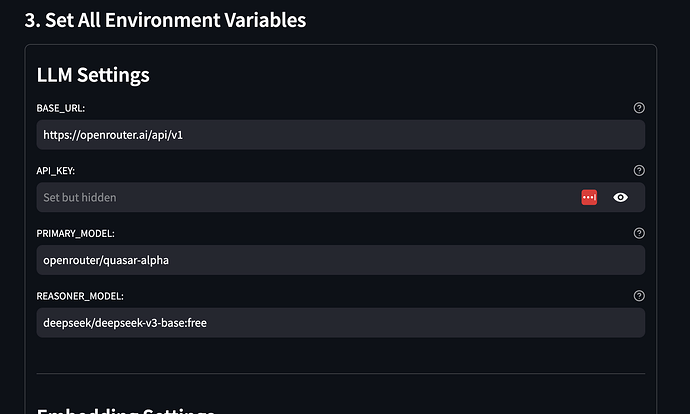
Task: Focus the BASE_URL input with openrouter URL
Action: click(341, 135)
